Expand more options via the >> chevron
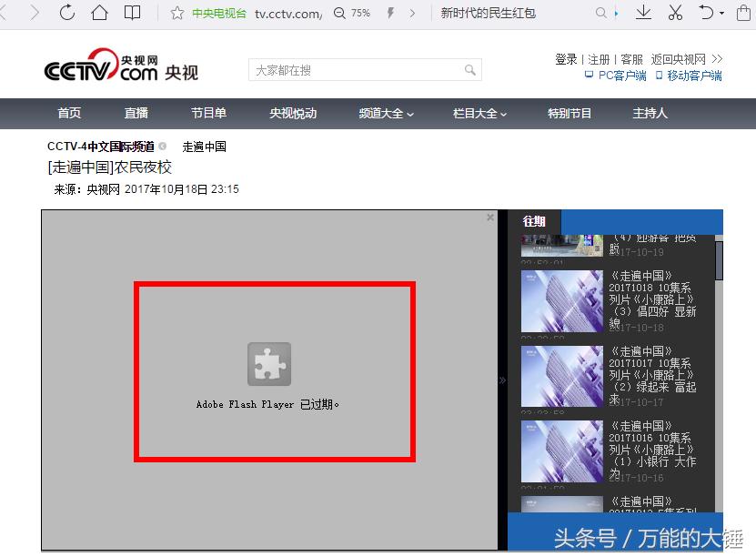Image resolution: width=756 pixels, height=557 pixels. (719, 58)
